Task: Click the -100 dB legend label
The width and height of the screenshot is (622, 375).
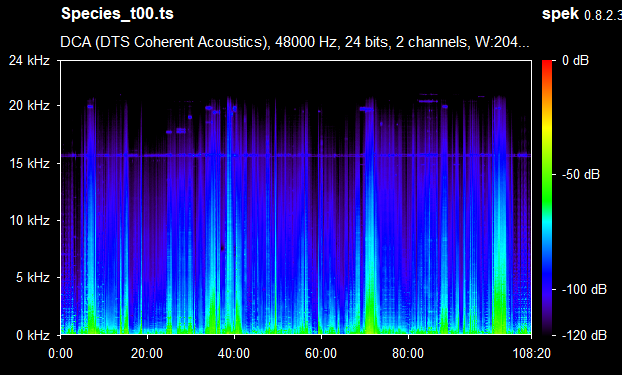Action: point(584,289)
